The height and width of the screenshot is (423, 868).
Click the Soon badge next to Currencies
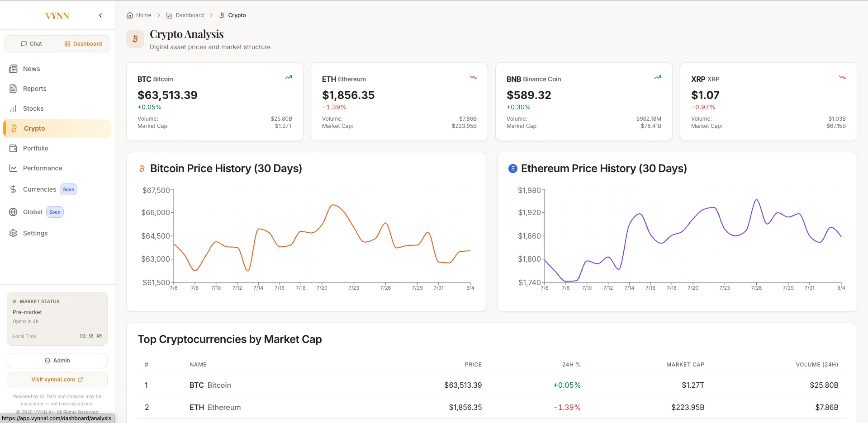tap(69, 189)
